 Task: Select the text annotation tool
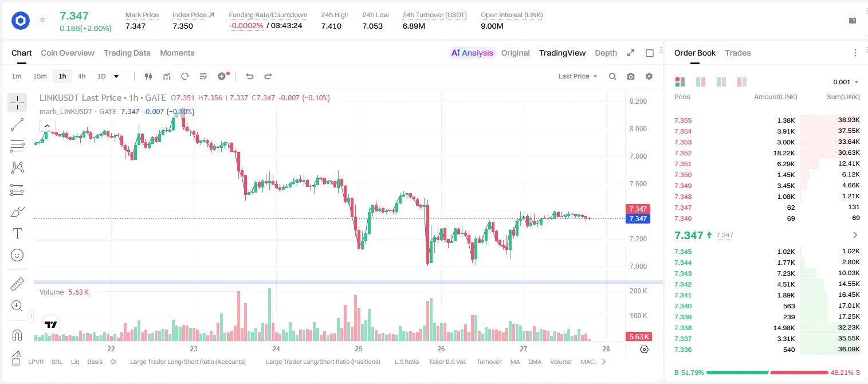[17, 233]
